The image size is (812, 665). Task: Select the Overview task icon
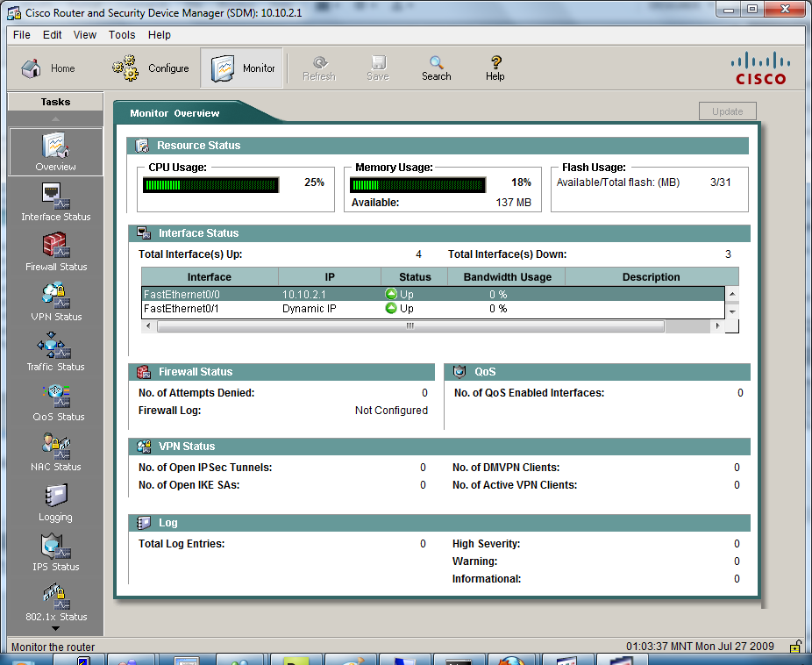pos(55,152)
